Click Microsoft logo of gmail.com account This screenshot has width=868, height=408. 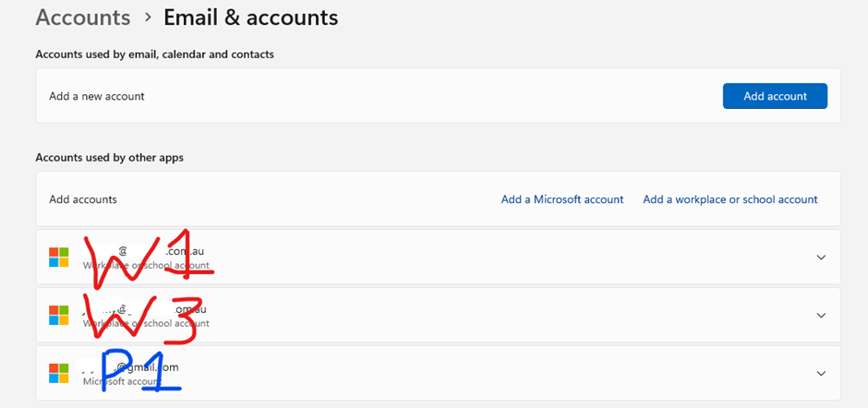(59, 374)
